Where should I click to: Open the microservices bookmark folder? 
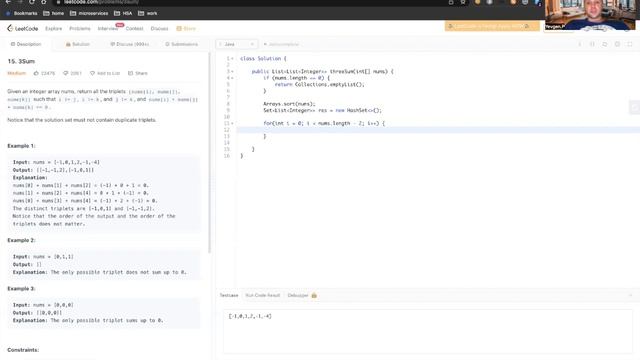click(x=89, y=13)
